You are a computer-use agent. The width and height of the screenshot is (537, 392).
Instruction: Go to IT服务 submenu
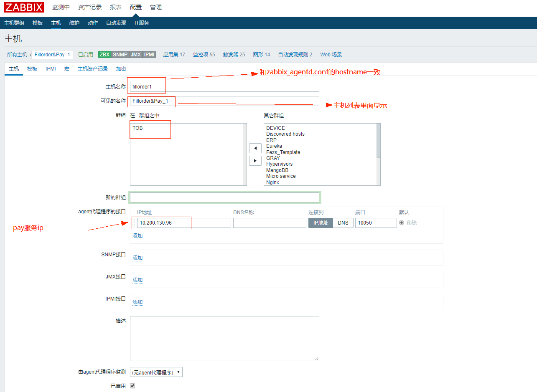[x=142, y=23]
